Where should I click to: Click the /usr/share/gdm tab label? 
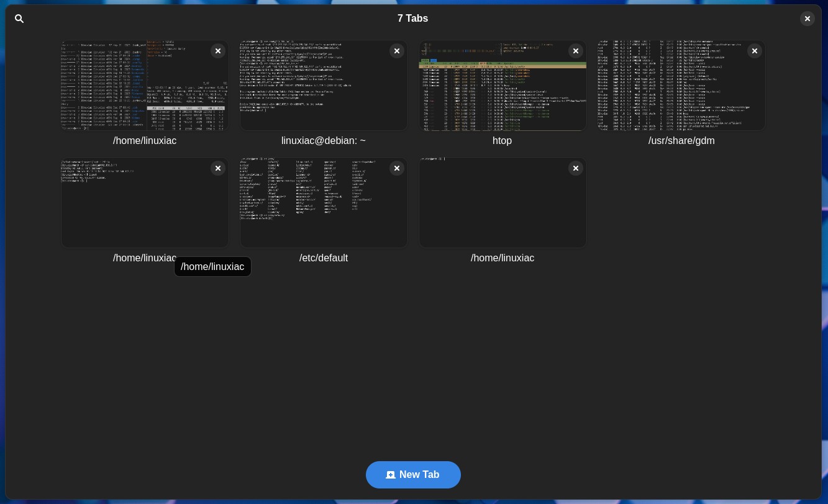pos(681,141)
